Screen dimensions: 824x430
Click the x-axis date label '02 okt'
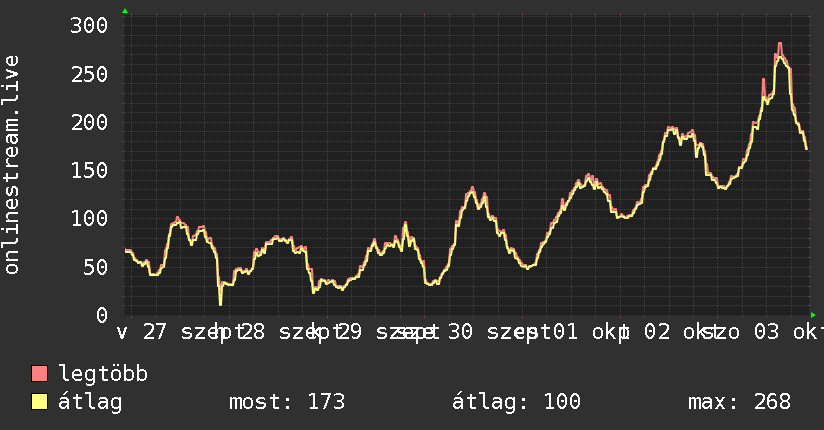pos(681,332)
